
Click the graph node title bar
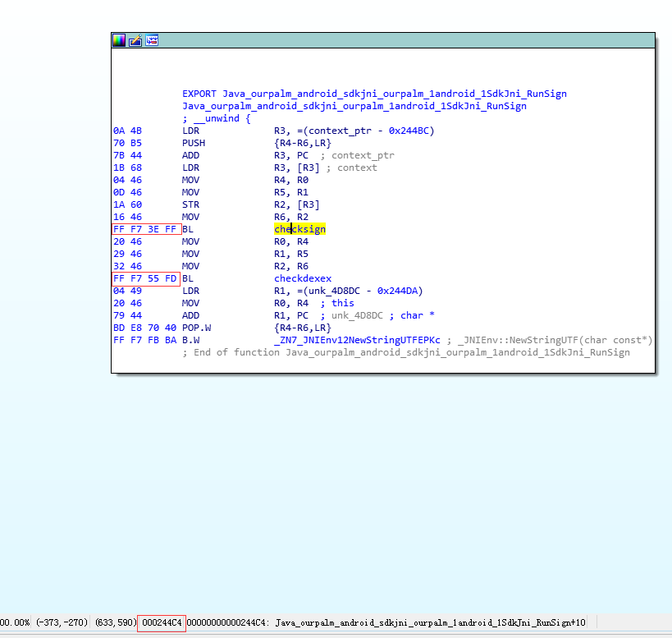(382, 40)
